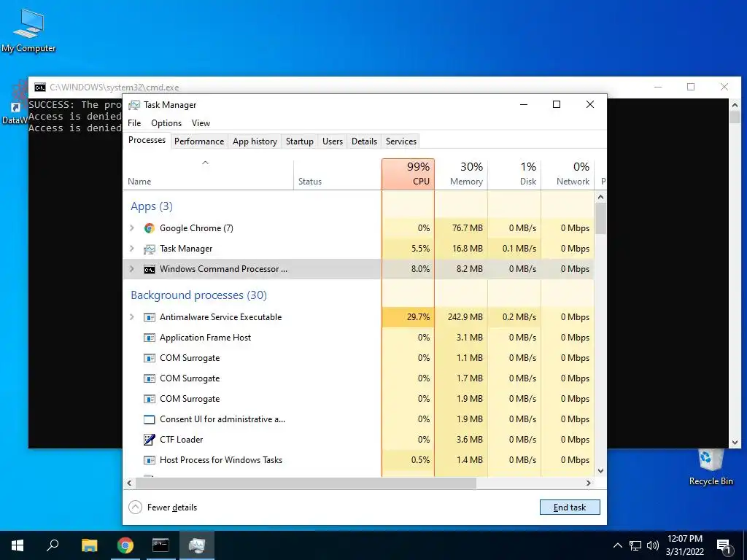Open the network icon in system tray

click(635, 545)
